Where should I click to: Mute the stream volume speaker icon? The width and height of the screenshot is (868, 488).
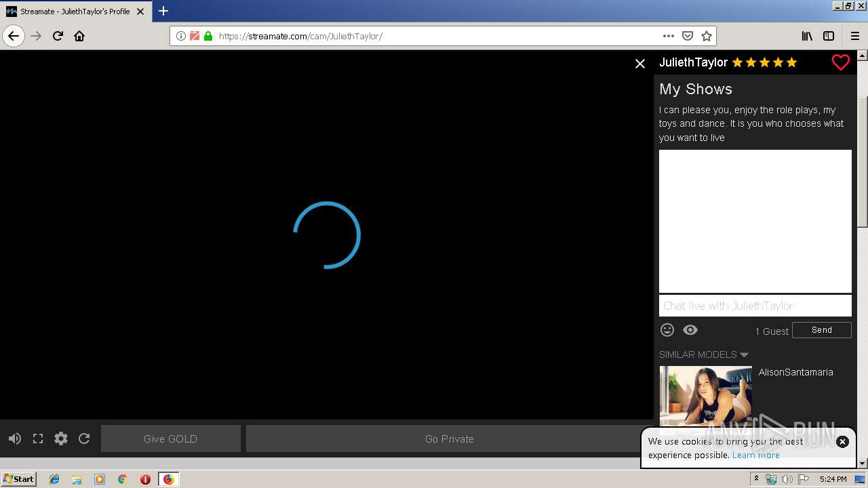click(x=15, y=439)
